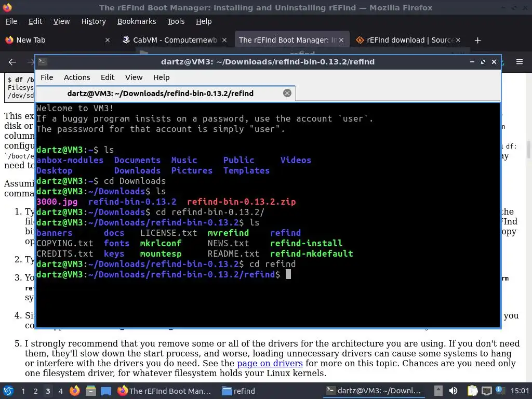Click the refind-install filename in terminal output
532x399 pixels.
[307, 243]
